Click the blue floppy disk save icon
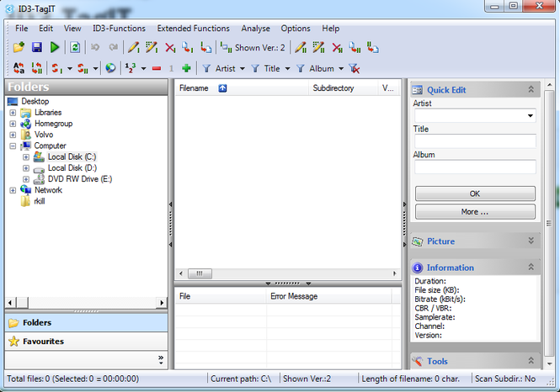The width and height of the screenshot is (560, 392). [x=37, y=48]
